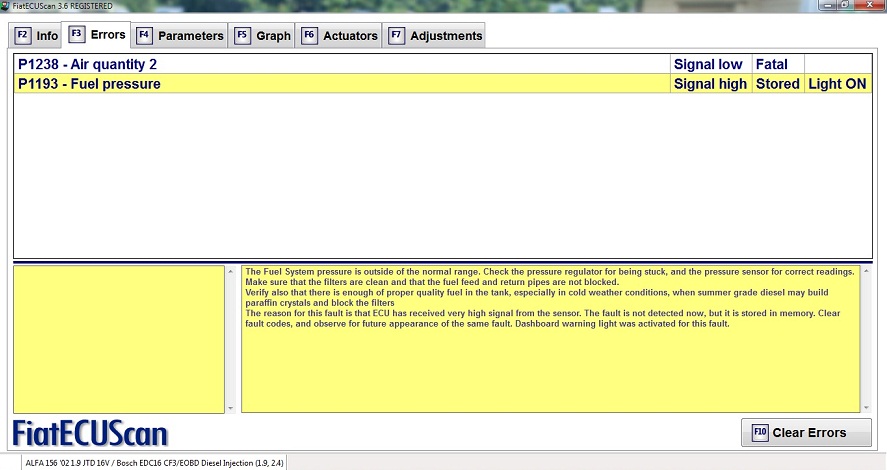Click the Stored status cell
887x470 pixels.
777,84
